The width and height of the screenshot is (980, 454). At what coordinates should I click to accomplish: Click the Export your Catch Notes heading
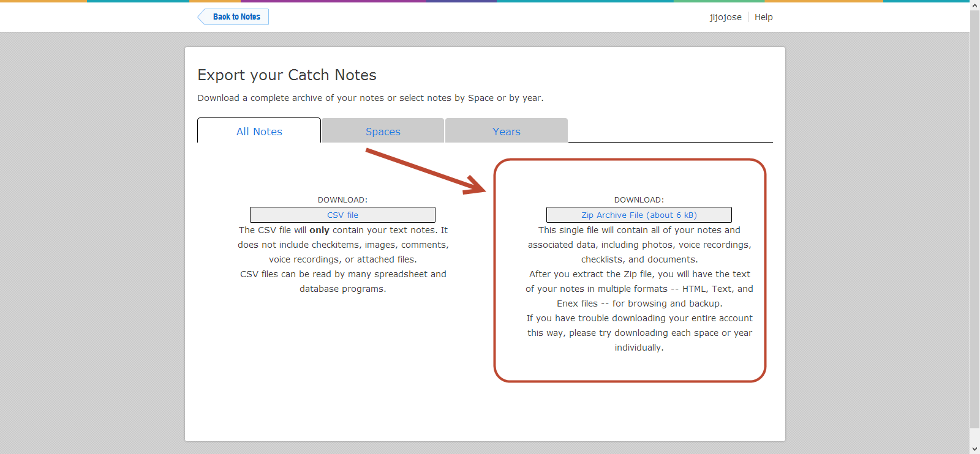(x=287, y=75)
